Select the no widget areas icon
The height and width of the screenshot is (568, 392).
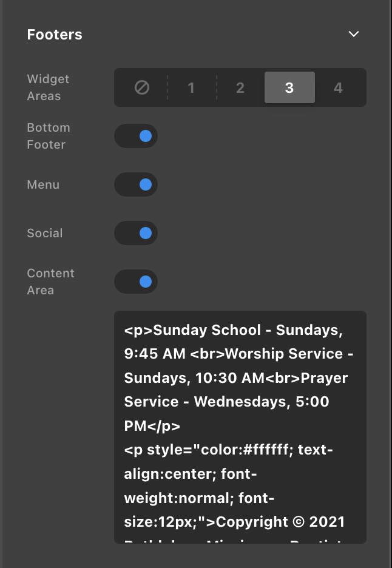click(141, 88)
